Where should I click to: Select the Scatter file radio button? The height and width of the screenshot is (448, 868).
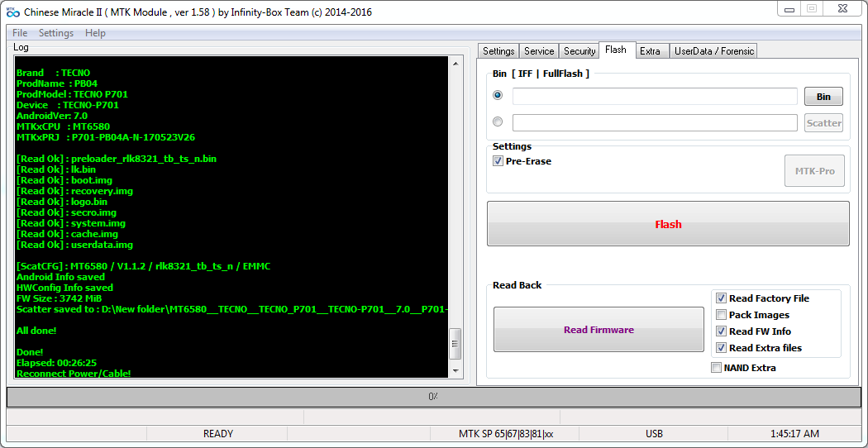point(498,122)
